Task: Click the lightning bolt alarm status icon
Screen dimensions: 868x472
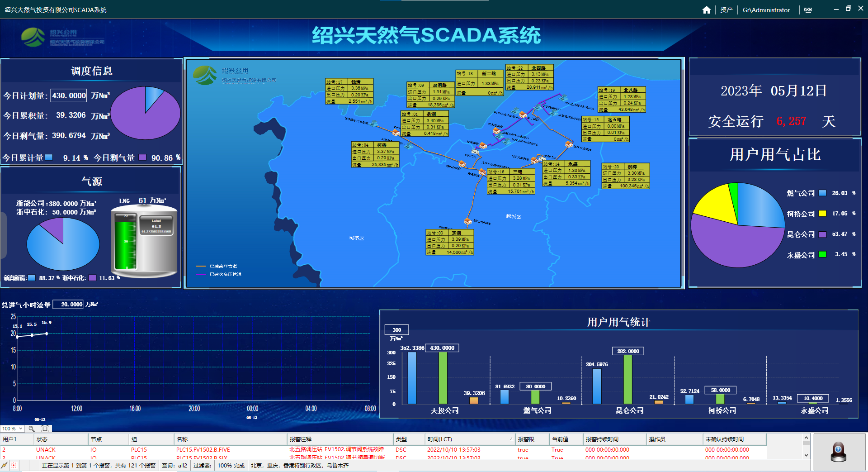Action: [5, 465]
